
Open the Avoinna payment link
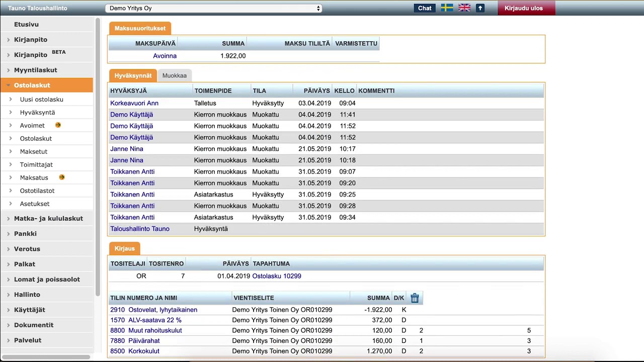click(x=165, y=56)
